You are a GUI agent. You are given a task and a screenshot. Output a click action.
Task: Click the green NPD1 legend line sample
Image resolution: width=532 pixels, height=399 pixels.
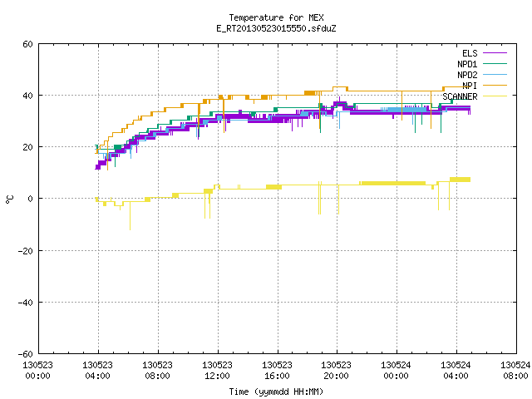pos(495,63)
